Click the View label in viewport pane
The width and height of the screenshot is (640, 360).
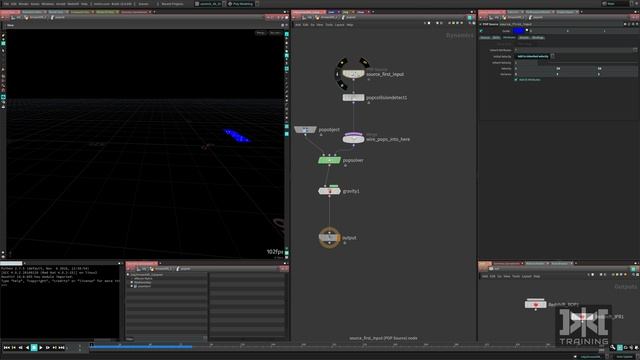(10, 25)
